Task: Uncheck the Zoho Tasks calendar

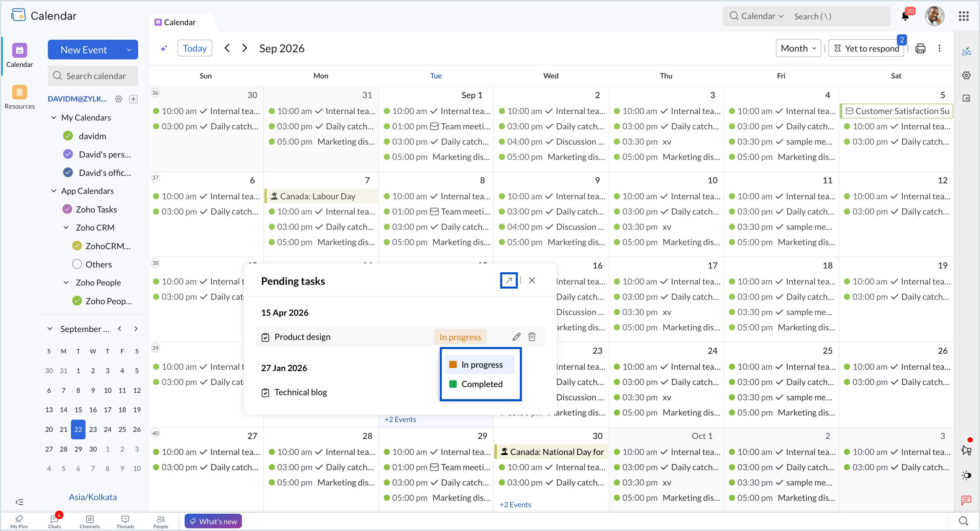Action: pyautogui.click(x=67, y=209)
